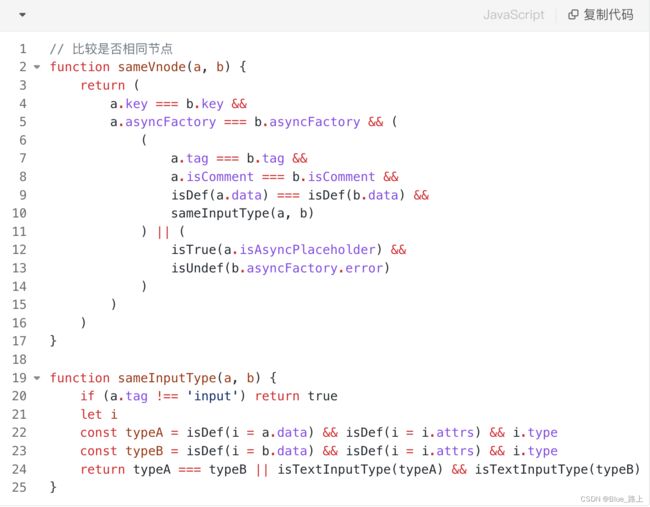Click typeA declaration on line 22

pos(144,432)
